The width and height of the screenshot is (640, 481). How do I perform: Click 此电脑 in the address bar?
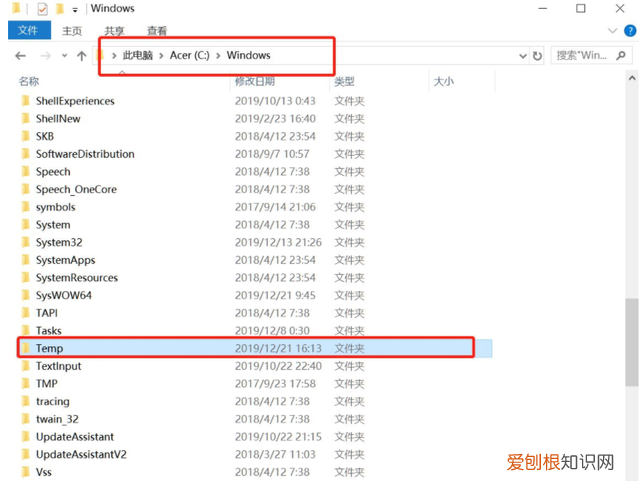138,55
